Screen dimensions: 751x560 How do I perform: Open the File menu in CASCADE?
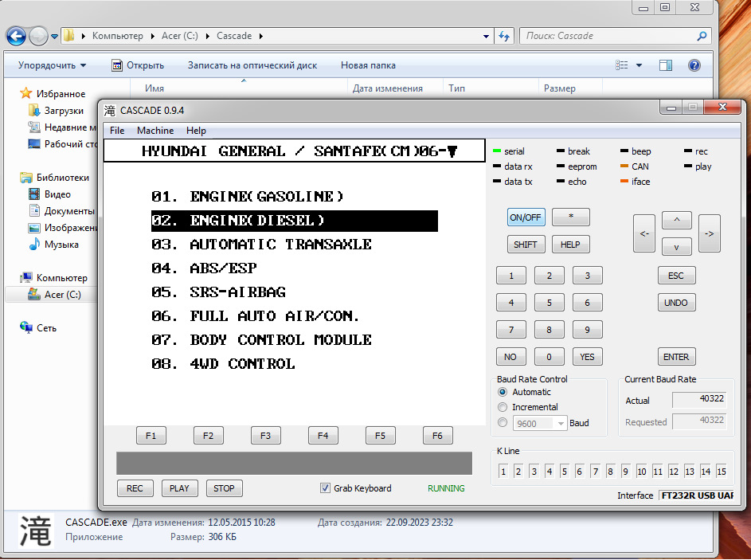117,131
